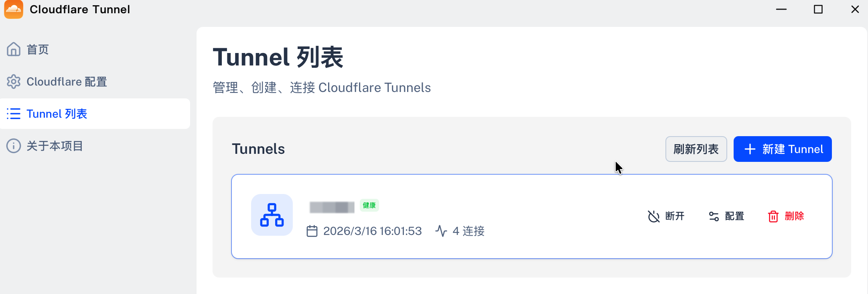Click the red trash can icon

click(x=773, y=216)
